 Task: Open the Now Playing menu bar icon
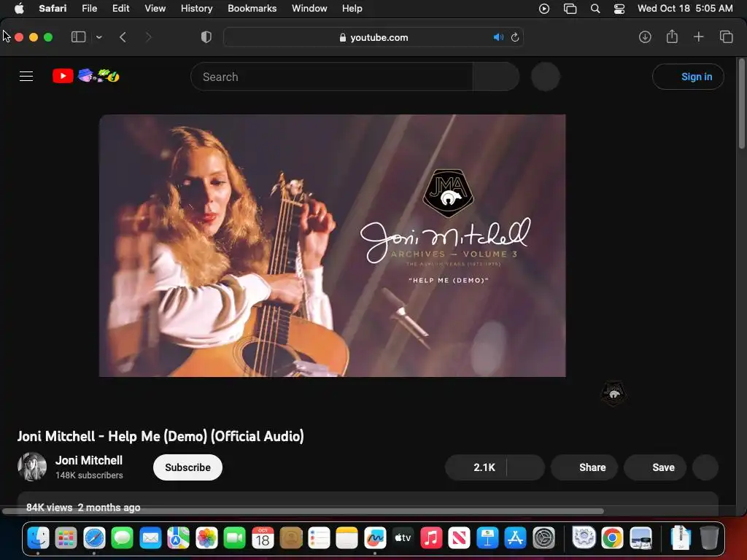pos(544,9)
